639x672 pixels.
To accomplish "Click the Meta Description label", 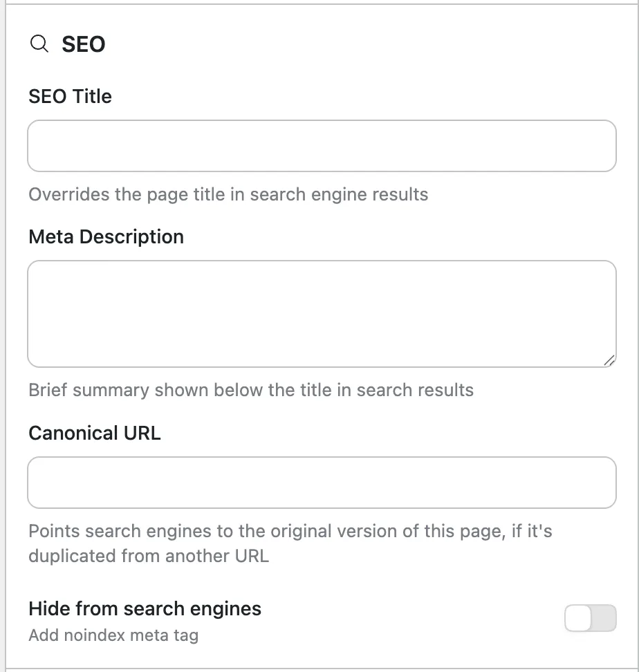I will [x=106, y=237].
